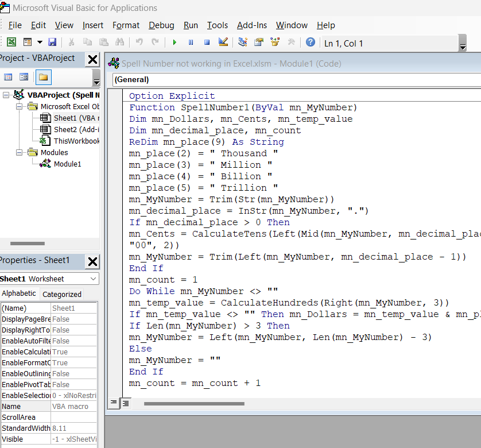Screen dimensions: 481x448
Task: Switch to the Categorized properties tab
Action: point(62,294)
